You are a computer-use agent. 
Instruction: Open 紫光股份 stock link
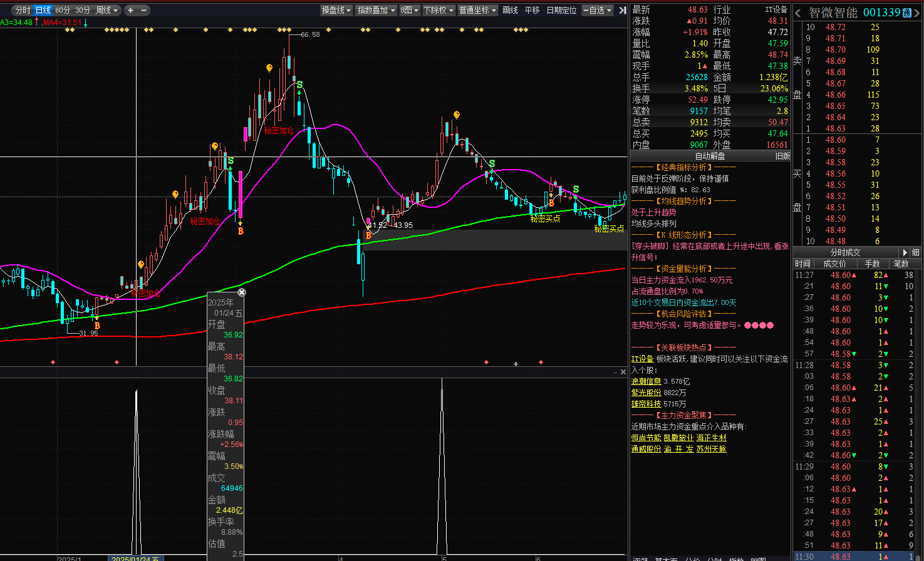click(x=646, y=393)
